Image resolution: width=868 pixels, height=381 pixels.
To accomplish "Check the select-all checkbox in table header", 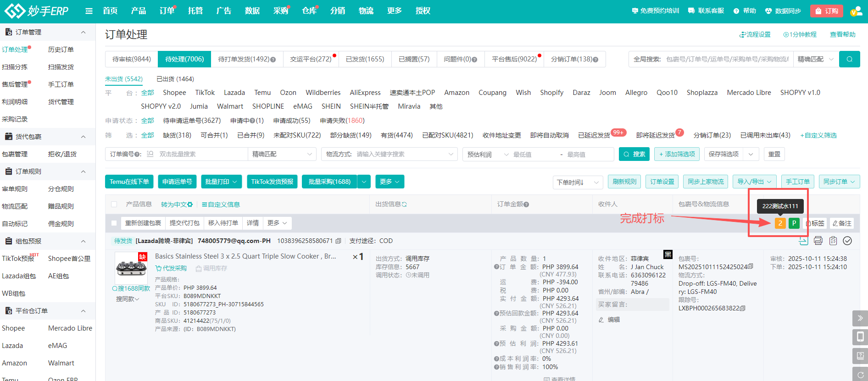I will pos(114,204).
